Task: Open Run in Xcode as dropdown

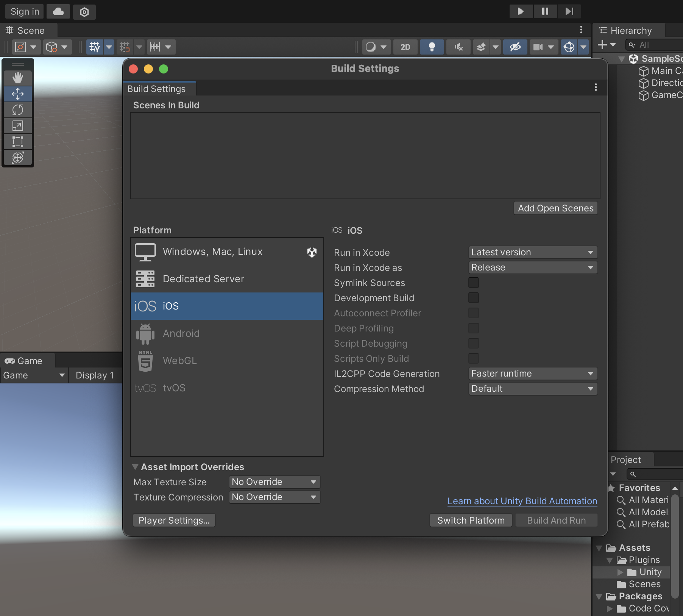Action: pyautogui.click(x=532, y=267)
